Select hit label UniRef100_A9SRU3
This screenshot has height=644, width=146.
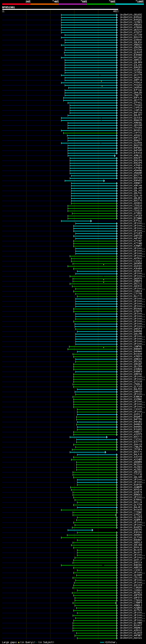coord(131,203)
